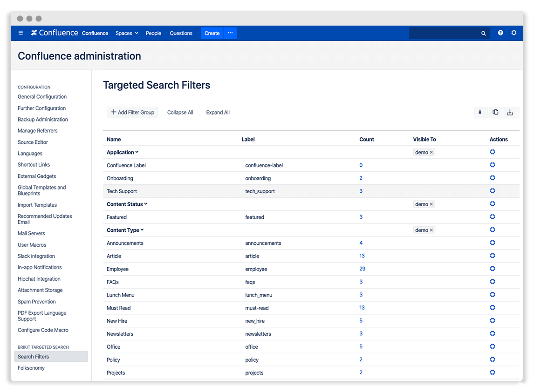Open actions gear for Announcements row
Image resolution: width=534 pixels, height=392 pixels.
[493, 243]
